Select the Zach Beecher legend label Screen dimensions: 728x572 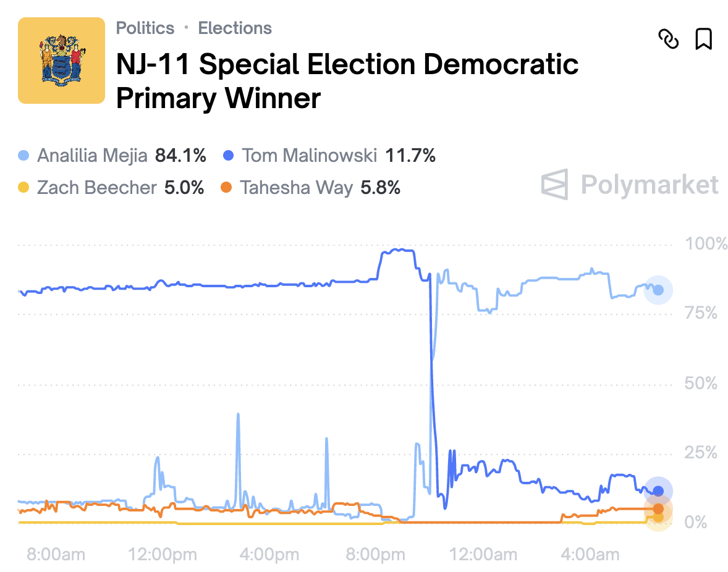(x=97, y=188)
